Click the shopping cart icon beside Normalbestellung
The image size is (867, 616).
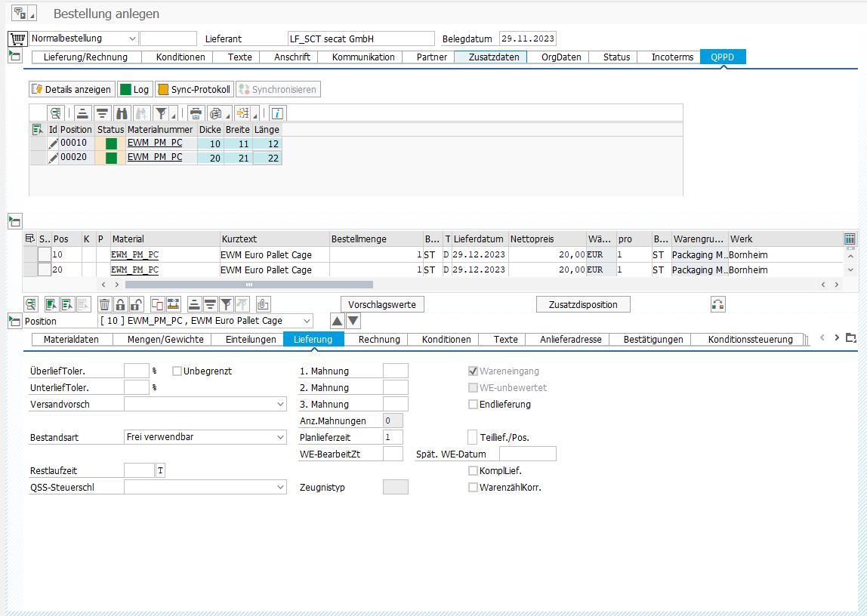click(17, 38)
